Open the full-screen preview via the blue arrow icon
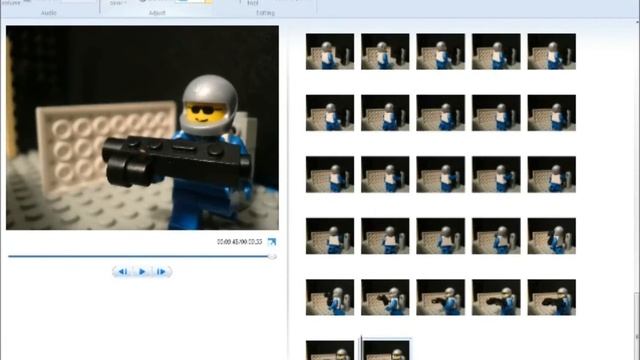This screenshot has width=640, height=360. (272, 242)
